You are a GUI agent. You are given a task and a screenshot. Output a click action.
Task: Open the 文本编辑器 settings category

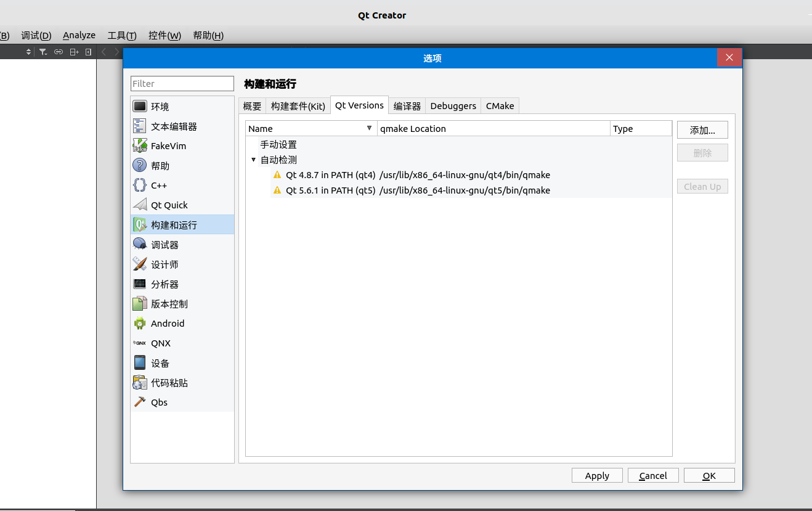click(182, 126)
